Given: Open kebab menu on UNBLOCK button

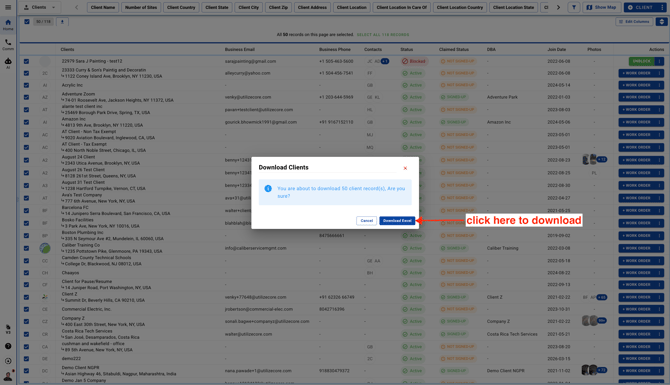Looking at the screenshot, I should coord(660,61).
